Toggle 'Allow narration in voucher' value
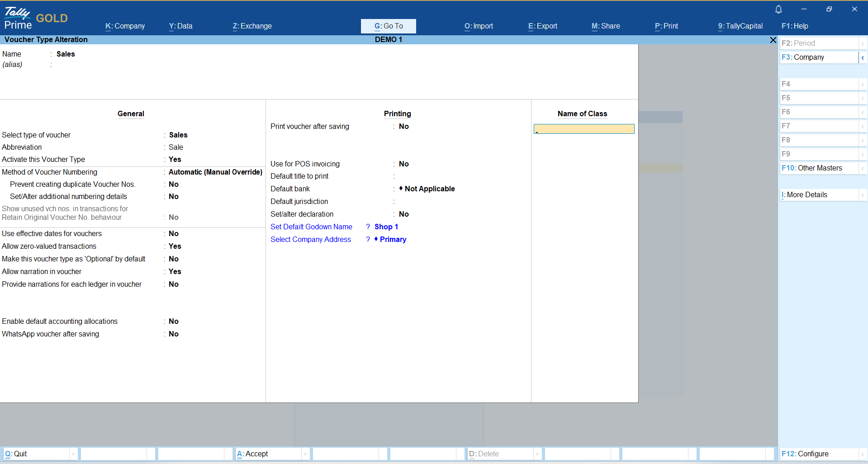Viewport: 868px width, 464px height. (x=175, y=272)
